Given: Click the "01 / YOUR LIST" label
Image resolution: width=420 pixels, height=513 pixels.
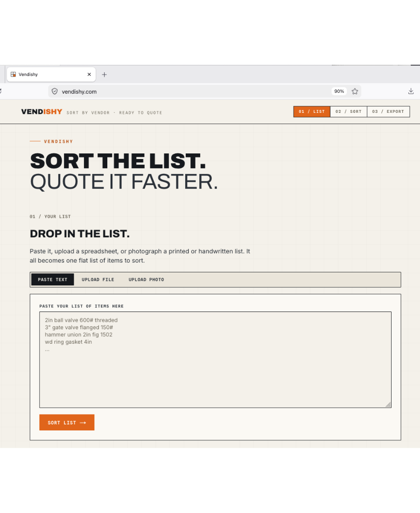Looking at the screenshot, I should pyautogui.click(x=50, y=216).
